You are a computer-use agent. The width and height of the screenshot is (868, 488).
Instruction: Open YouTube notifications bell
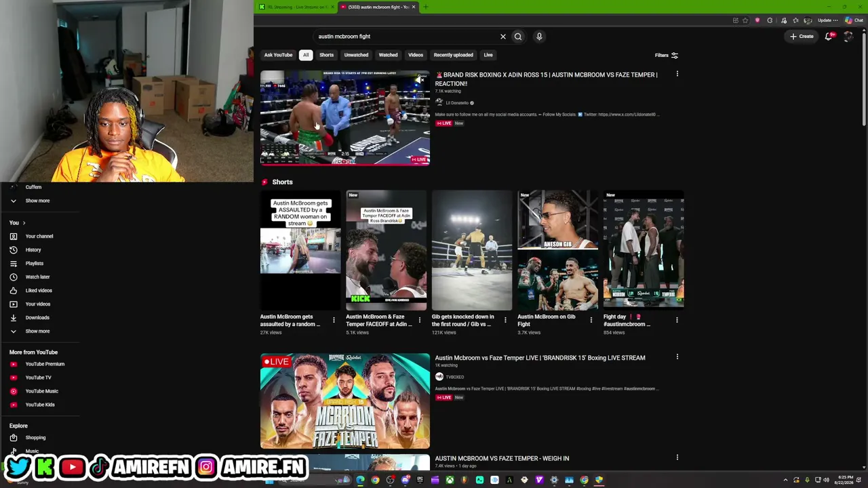(828, 37)
